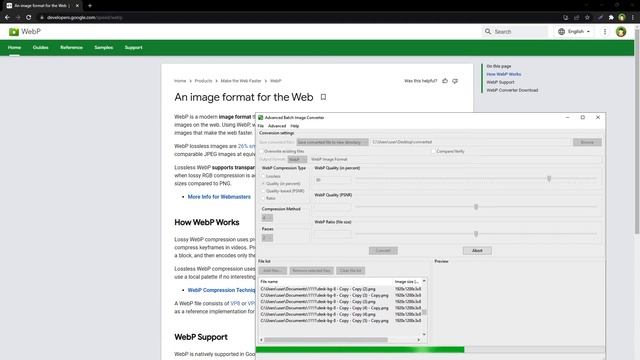Image resolution: width=640 pixels, height=360 pixels.
Task: Open the Support tab
Action: click(x=133, y=47)
